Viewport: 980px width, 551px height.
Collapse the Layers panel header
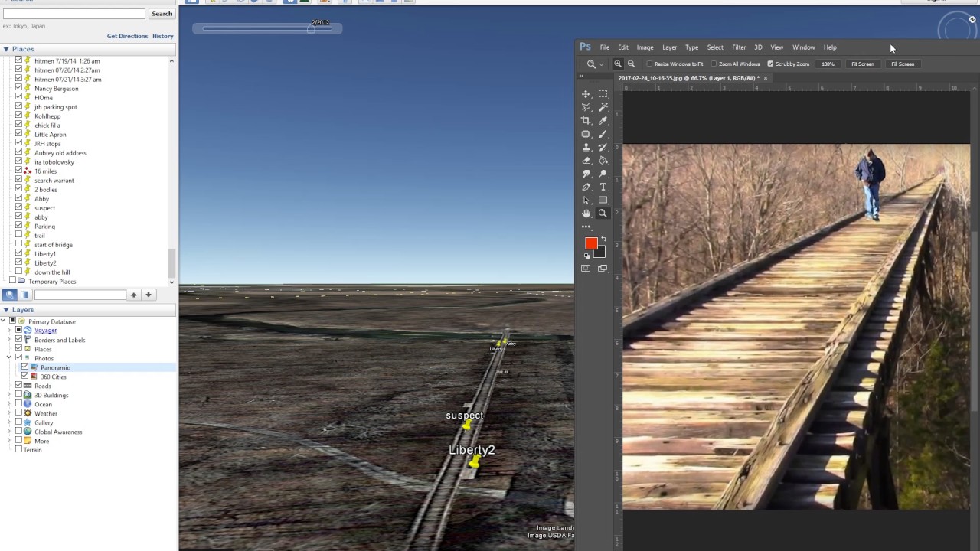[6, 310]
